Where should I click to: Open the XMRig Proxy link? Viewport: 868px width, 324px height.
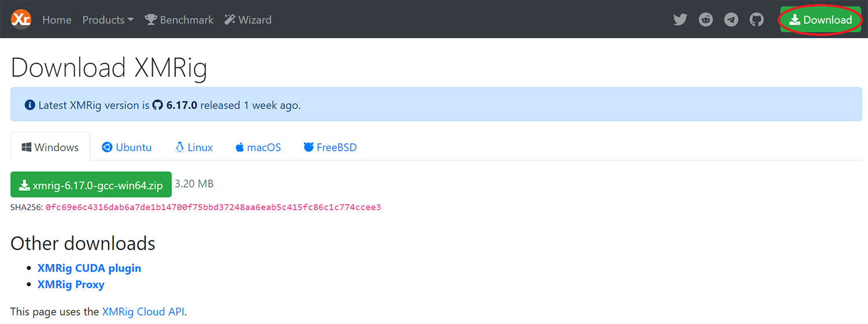71,285
